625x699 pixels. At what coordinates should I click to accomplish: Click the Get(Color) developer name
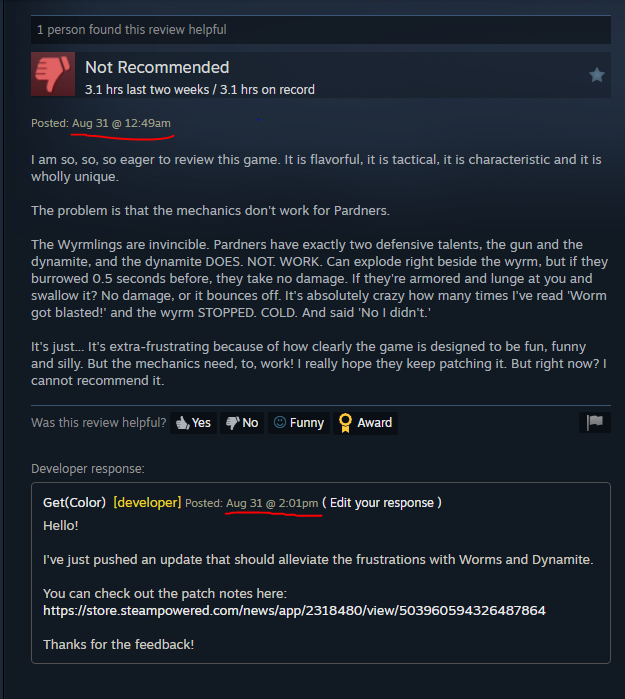click(x=74, y=503)
